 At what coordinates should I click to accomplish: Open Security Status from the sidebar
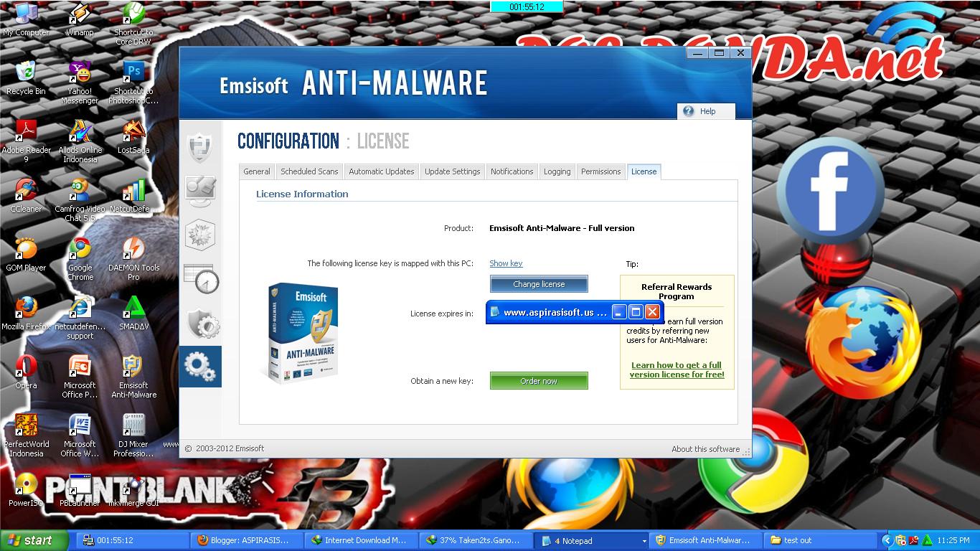pos(200,149)
